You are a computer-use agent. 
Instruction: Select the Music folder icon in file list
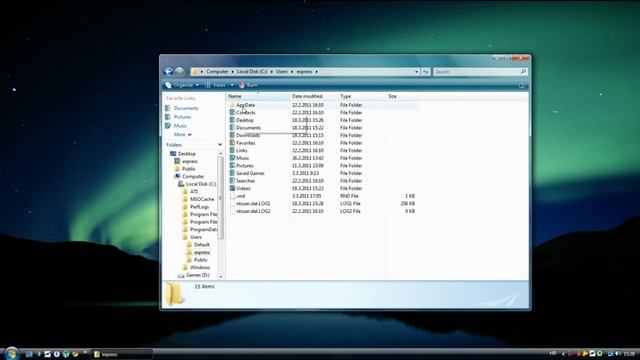[232, 158]
